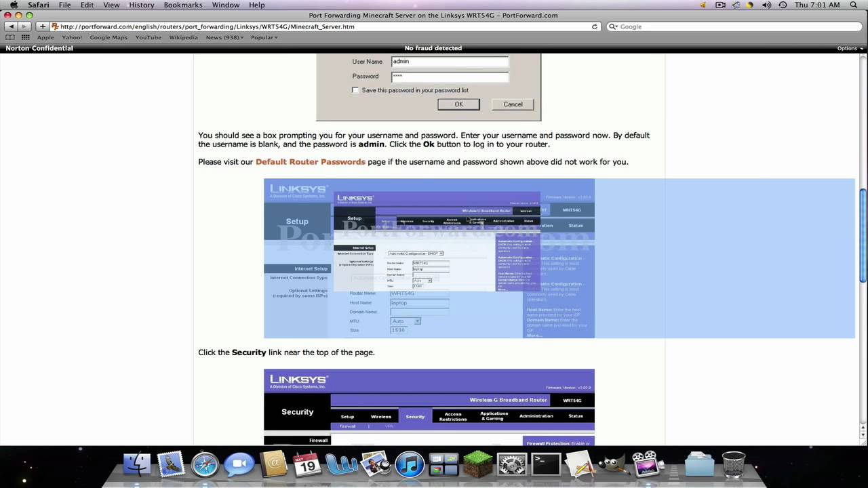Click the 'No fraud detected' Norton status
Screen dimensions: 868x488
click(433, 48)
